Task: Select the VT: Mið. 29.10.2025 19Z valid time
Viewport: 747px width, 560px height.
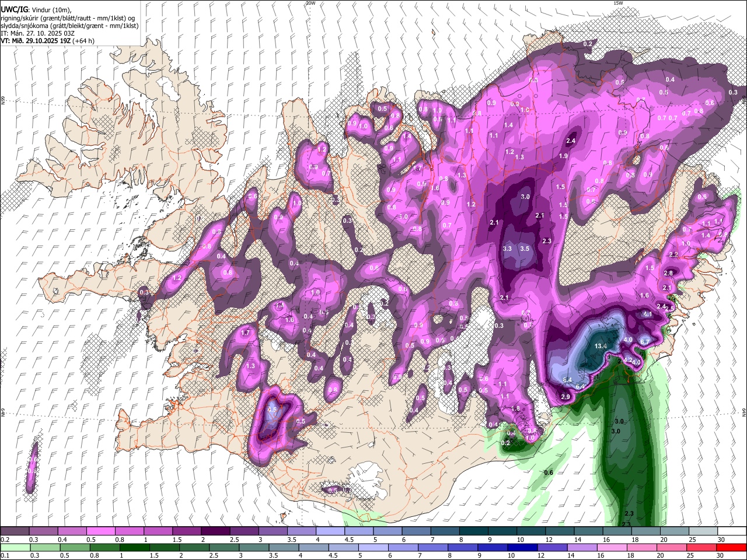Action: (x=36, y=41)
